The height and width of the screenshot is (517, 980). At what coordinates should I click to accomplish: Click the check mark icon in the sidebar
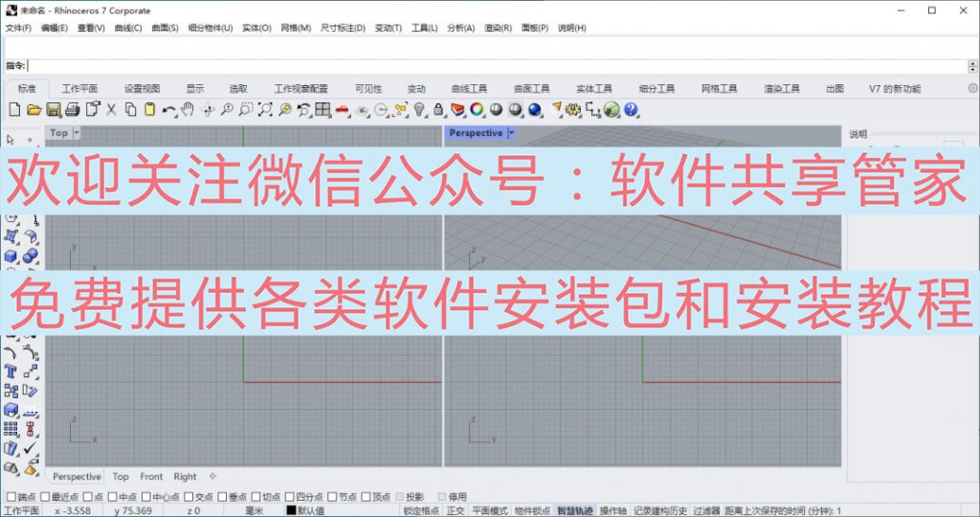point(30,448)
